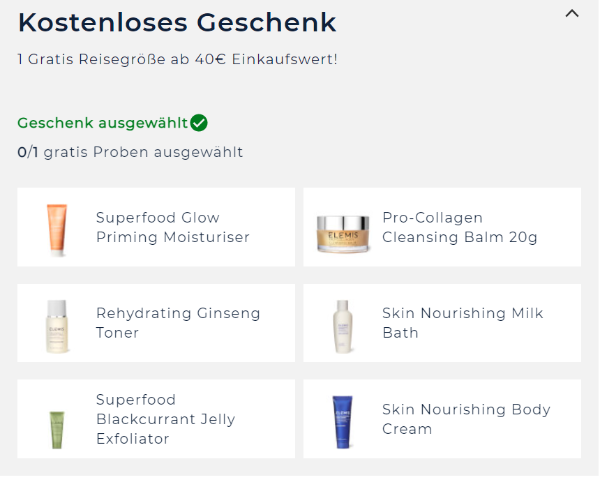Click the Elemis Cleansing Balm jar image
This screenshot has width=600, height=489.
(343, 233)
